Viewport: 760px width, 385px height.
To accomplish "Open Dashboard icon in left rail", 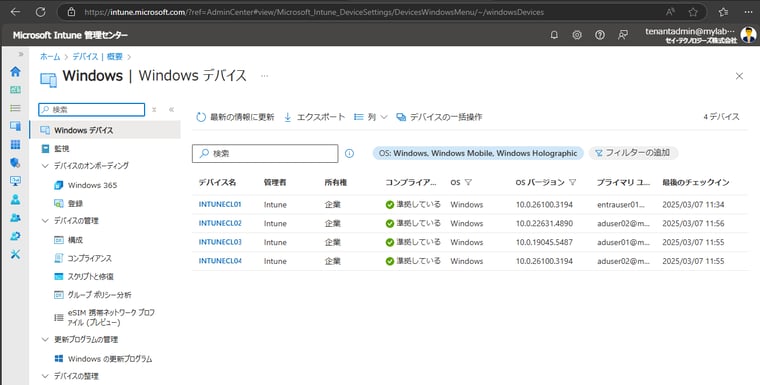I will 16,90.
